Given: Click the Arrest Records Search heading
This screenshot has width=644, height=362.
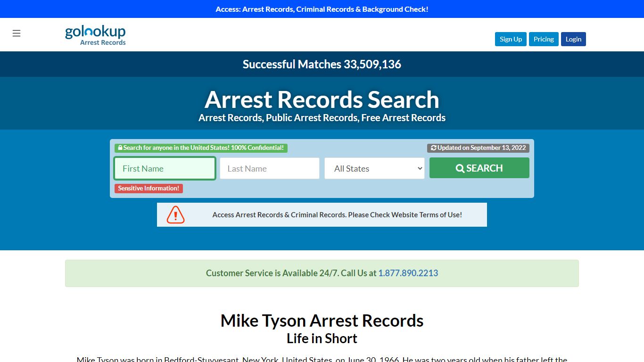Looking at the screenshot, I should pos(322,99).
